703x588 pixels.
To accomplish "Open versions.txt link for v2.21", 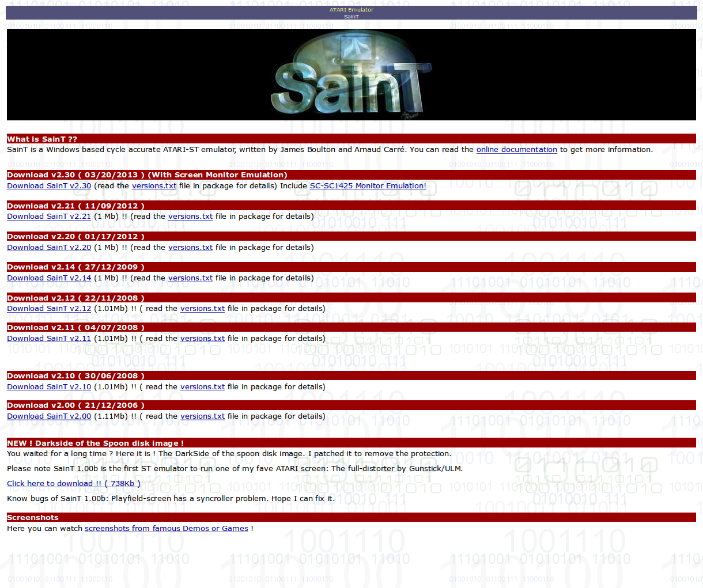I will (x=190, y=217).
